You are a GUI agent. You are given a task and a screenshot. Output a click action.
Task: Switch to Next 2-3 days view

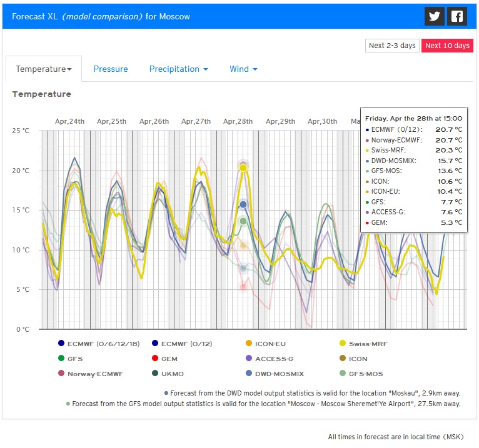pos(392,46)
